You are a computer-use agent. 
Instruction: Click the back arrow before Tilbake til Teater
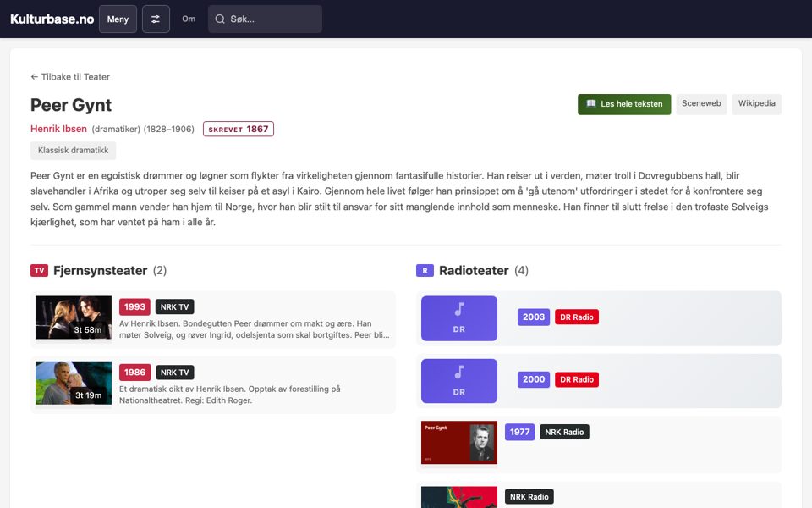coord(34,77)
